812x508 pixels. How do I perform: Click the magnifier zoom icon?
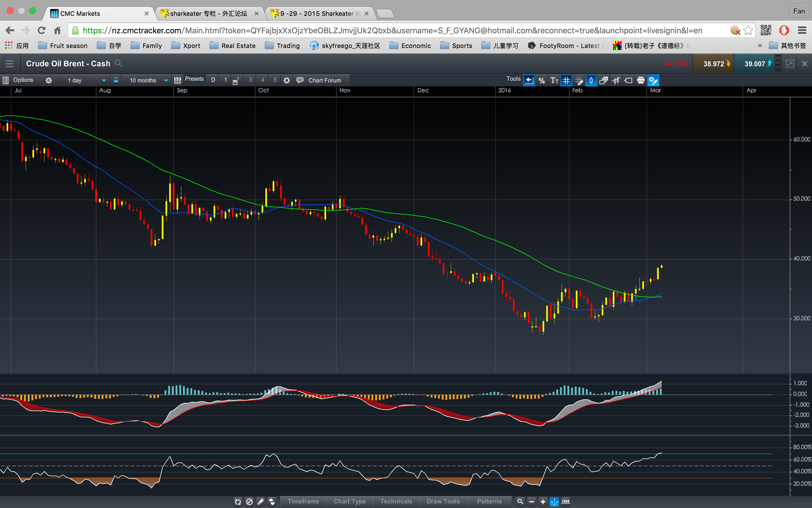click(520, 502)
